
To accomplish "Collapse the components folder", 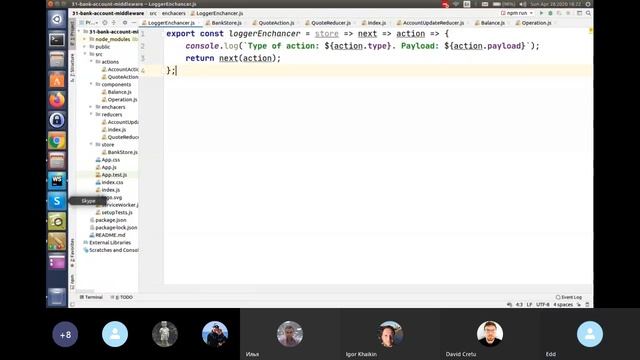I will [91, 84].
